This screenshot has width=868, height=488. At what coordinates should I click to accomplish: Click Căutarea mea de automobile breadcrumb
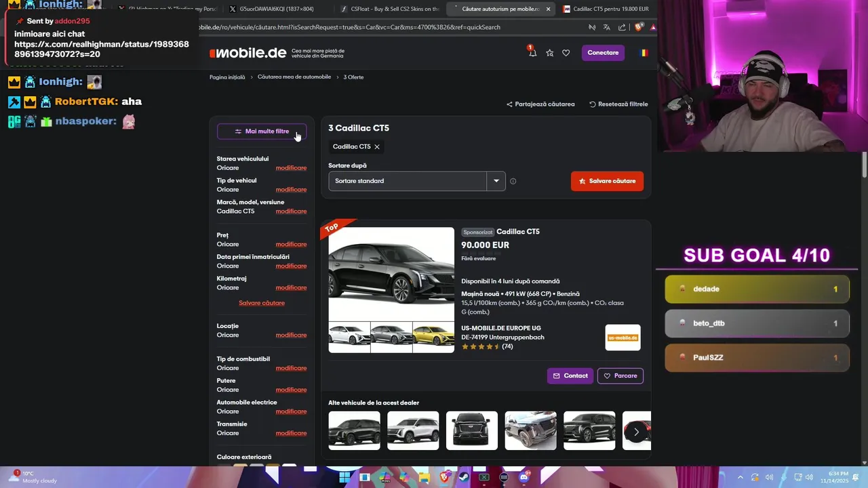(x=294, y=77)
